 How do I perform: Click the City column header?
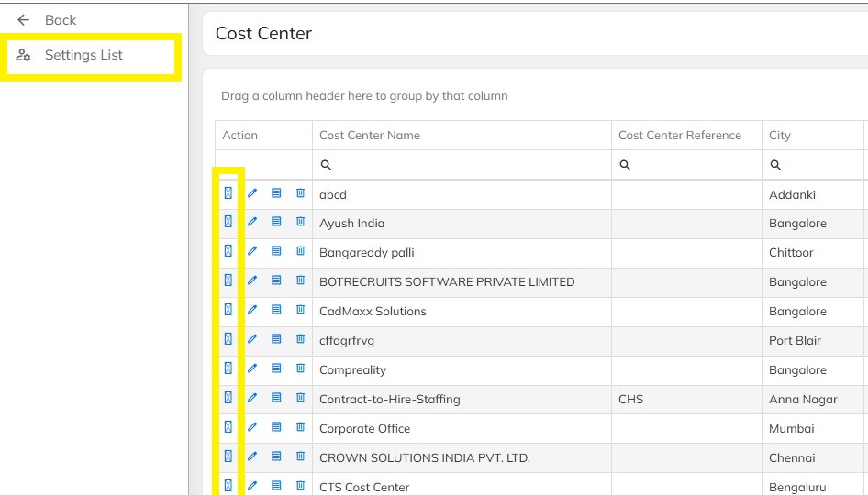[x=780, y=135]
